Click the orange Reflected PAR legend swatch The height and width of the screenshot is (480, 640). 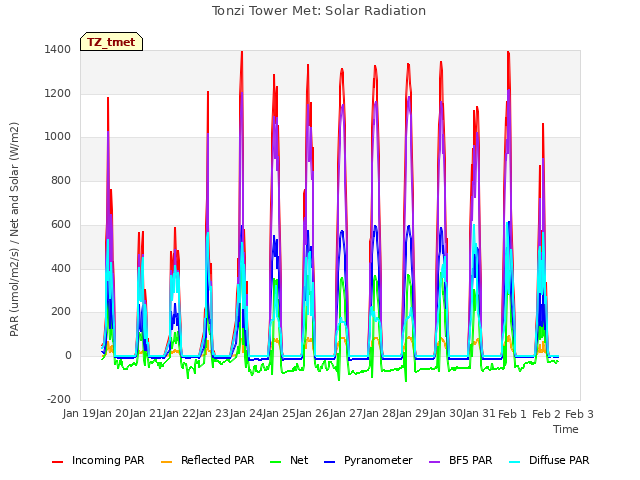tap(167, 462)
